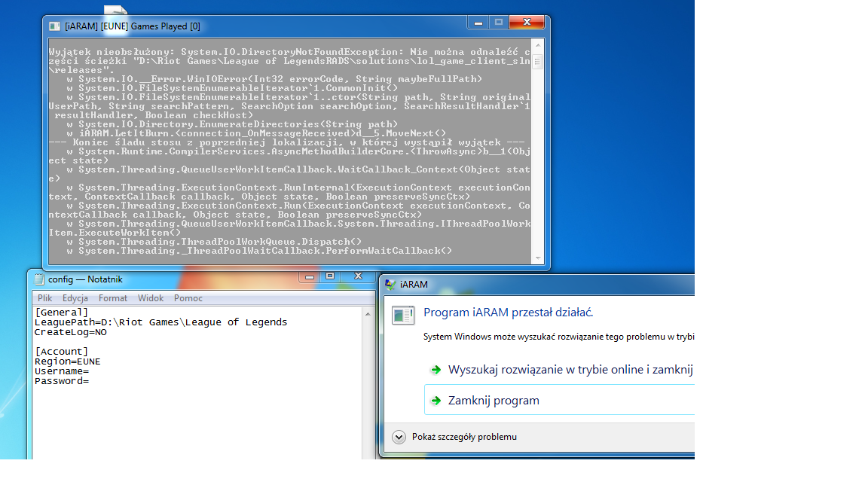Click the Username= line in Notepad
This screenshot has height=488, width=868.
click(62, 371)
